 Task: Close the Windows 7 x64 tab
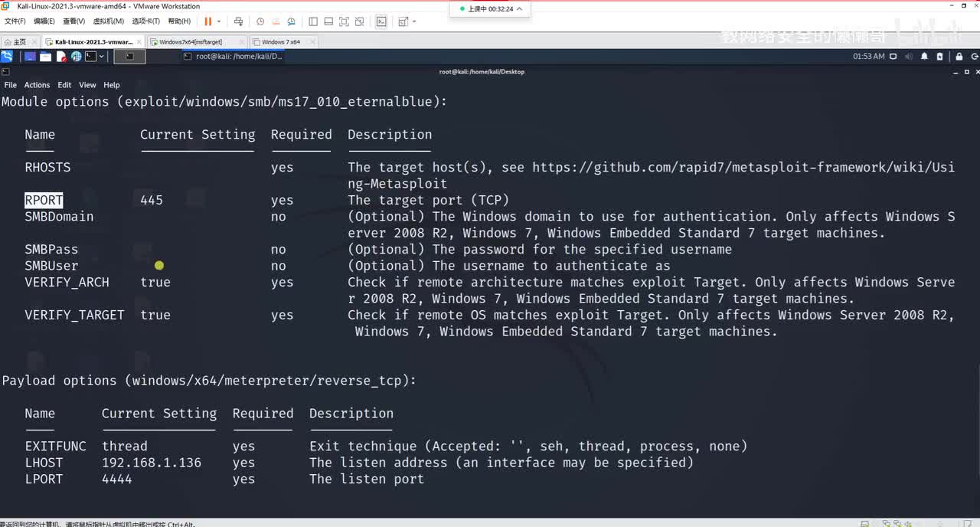click(312, 42)
